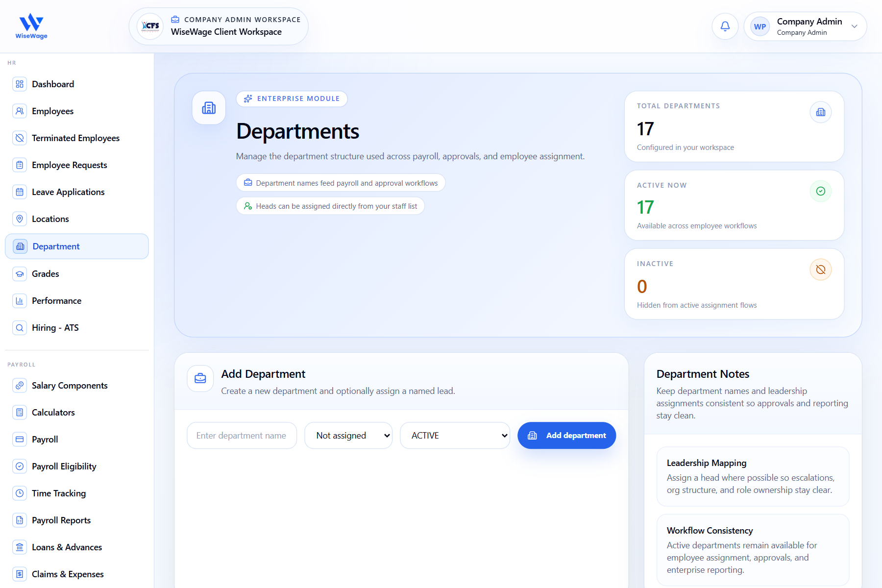Screen dimensions: 882x588
Task: Click the Employees sidebar icon
Action: click(x=20, y=111)
